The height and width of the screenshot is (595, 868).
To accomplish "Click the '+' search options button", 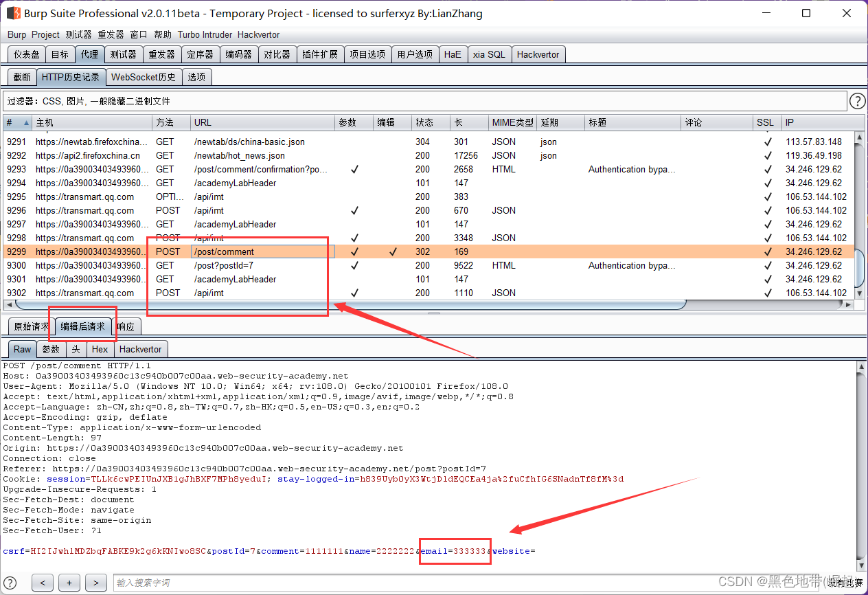I will coord(69,583).
